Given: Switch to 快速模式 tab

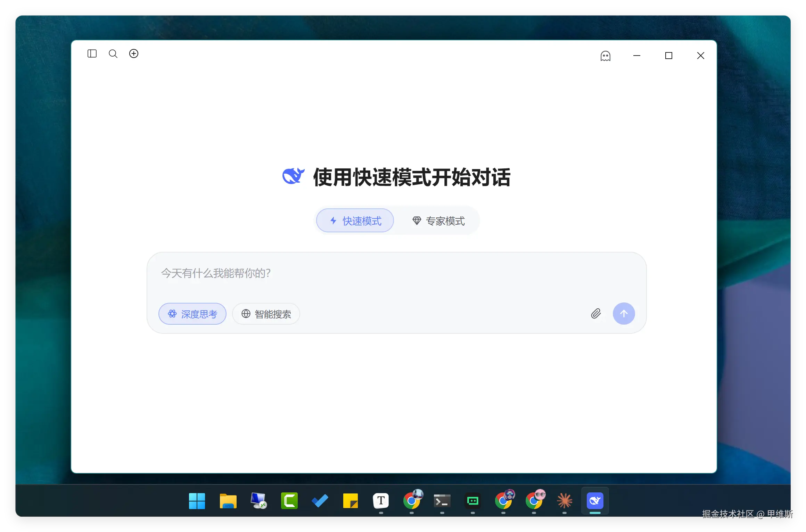Looking at the screenshot, I should click(355, 221).
